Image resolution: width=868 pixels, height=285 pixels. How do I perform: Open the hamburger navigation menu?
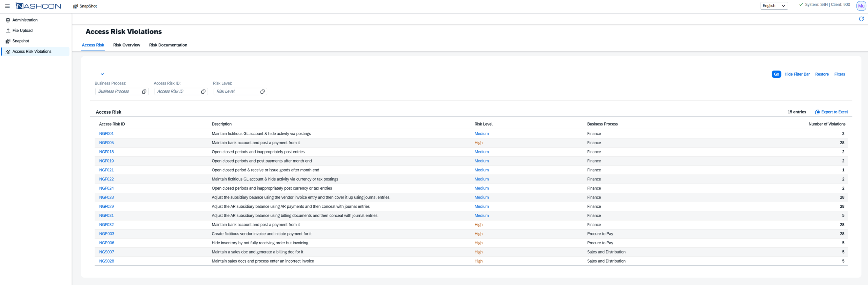(7, 6)
